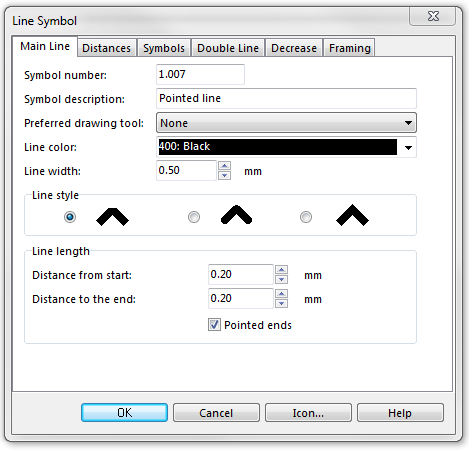The width and height of the screenshot is (469, 452).
Task: Uncheck the Pointed ends checkbox
Action: (x=214, y=324)
